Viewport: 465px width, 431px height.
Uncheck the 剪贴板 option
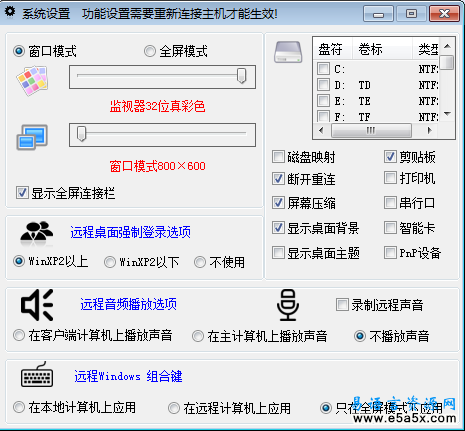pyautogui.click(x=390, y=157)
